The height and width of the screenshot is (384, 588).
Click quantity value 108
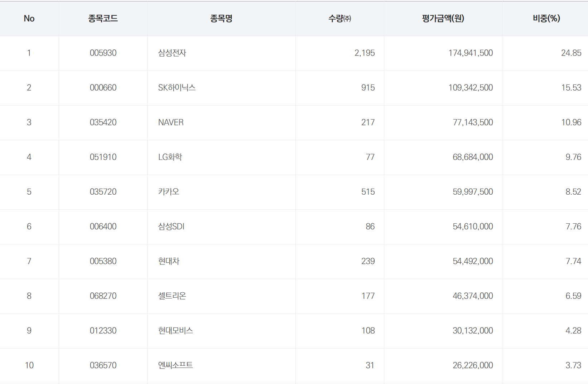368,331
